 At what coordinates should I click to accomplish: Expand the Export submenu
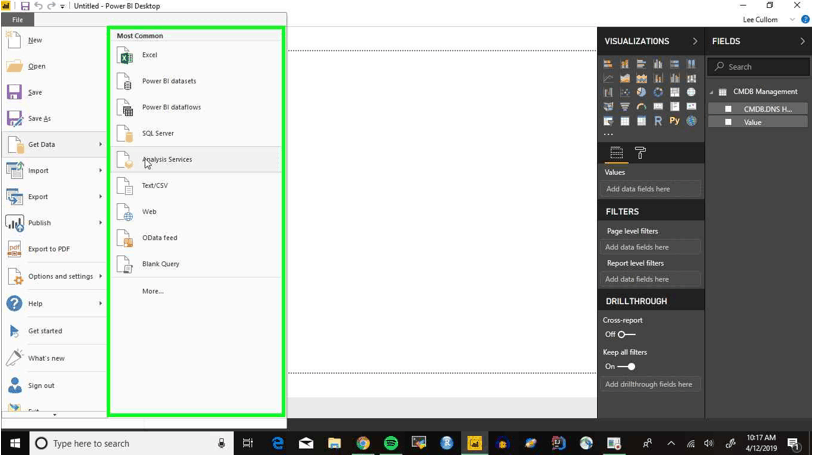pos(54,197)
